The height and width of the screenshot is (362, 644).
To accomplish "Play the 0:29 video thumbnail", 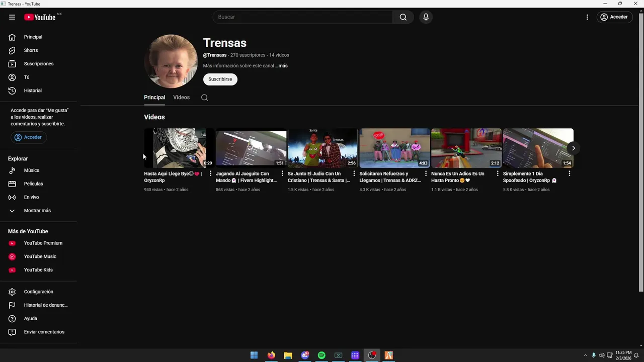I will [179, 148].
